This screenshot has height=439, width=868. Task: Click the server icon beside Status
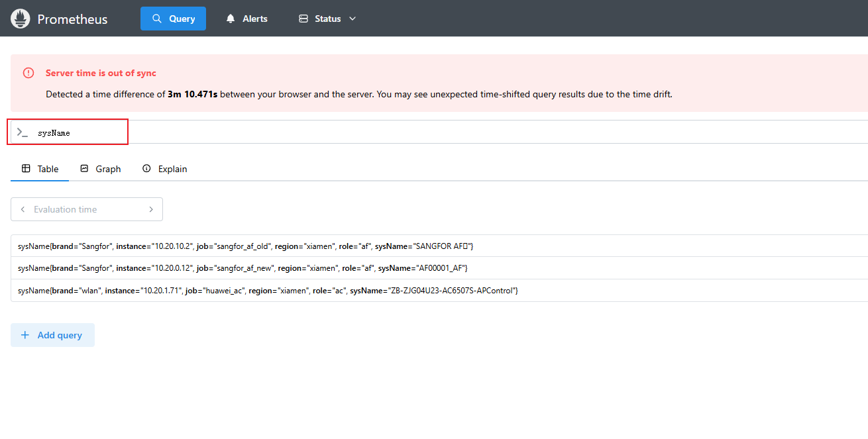pyautogui.click(x=303, y=19)
